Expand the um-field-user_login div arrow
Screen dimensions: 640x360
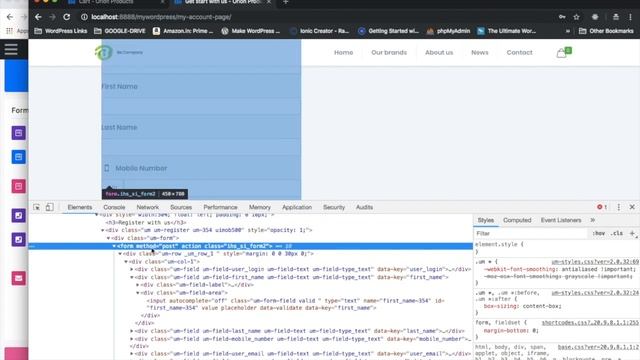tap(132, 269)
